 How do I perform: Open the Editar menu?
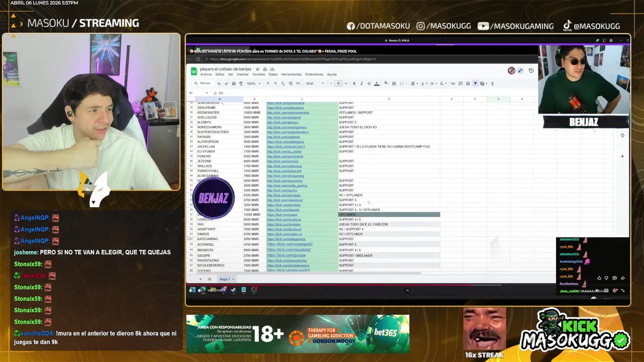click(220, 74)
